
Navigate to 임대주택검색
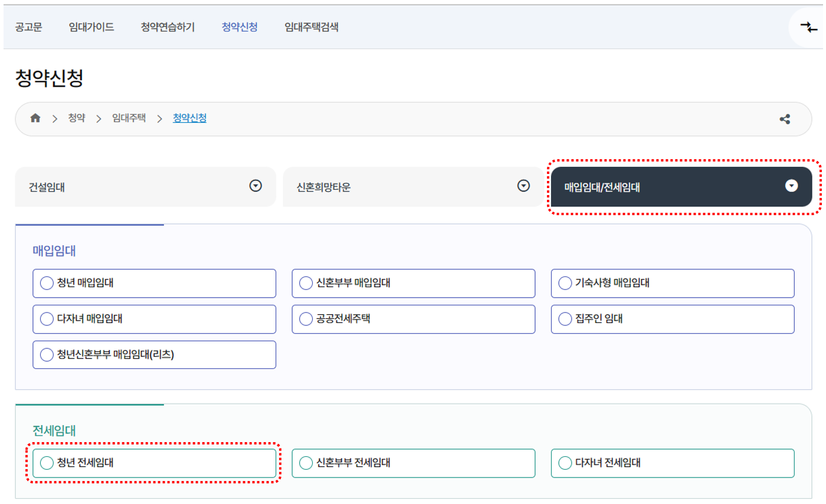[313, 27]
